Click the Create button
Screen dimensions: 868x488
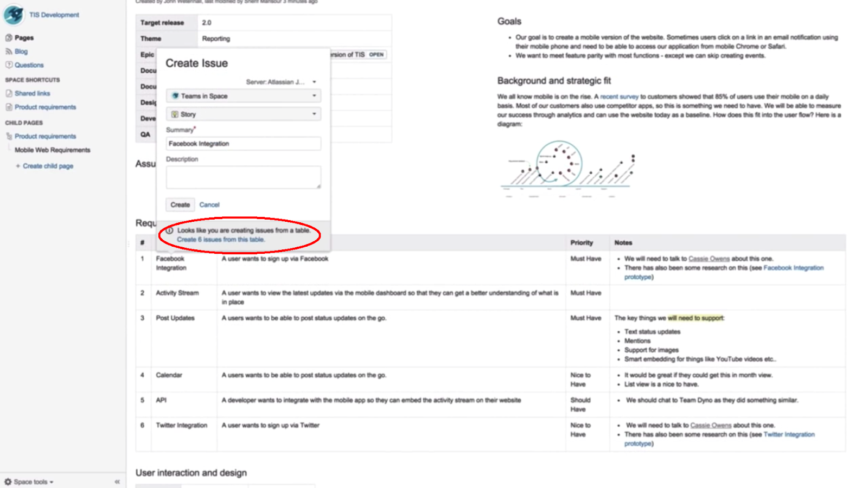coord(180,205)
